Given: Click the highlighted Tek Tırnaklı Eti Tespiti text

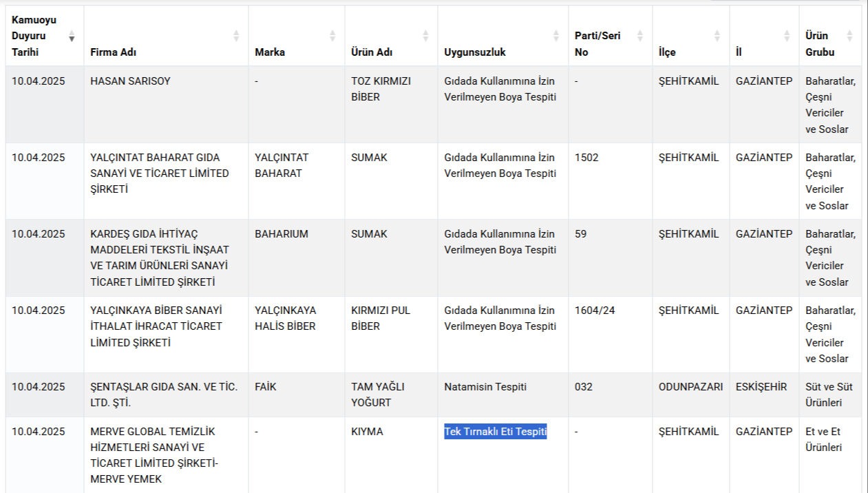Looking at the screenshot, I should (496, 432).
